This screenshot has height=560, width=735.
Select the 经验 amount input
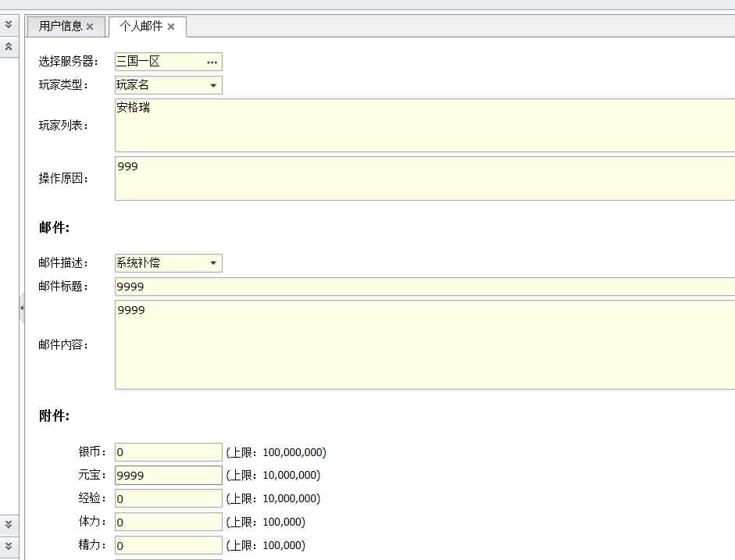tap(168, 499)
